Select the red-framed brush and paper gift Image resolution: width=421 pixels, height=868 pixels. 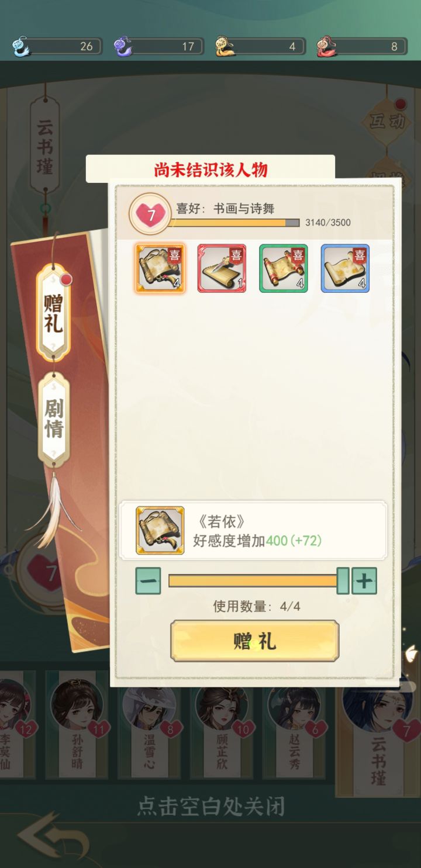click(222, 268)
